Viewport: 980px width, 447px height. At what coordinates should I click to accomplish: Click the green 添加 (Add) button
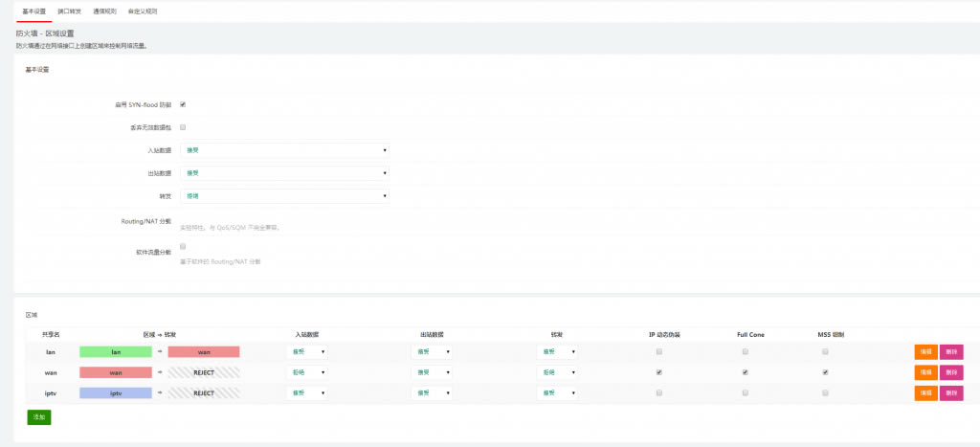[x=39, y=417]
